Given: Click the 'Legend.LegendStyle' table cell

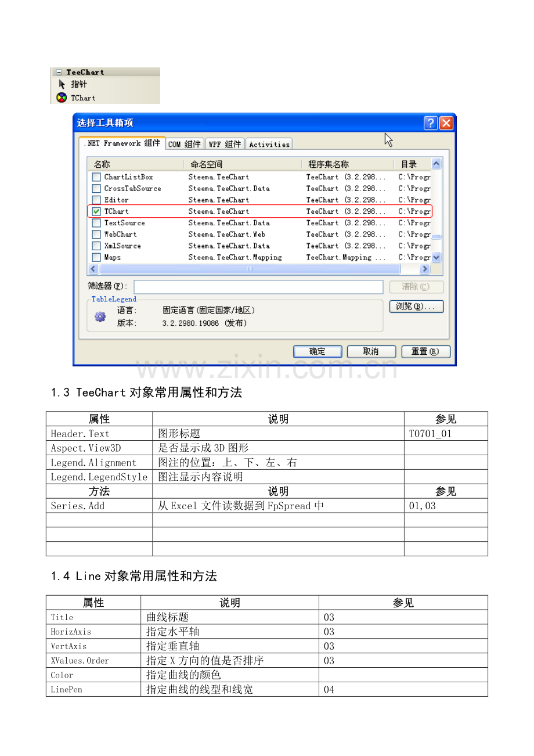Looking at the screenshot, I should (x=99, y=477).
